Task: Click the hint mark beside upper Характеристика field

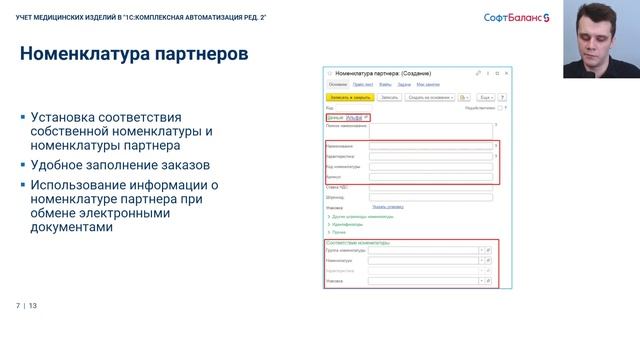Action: 496,156
